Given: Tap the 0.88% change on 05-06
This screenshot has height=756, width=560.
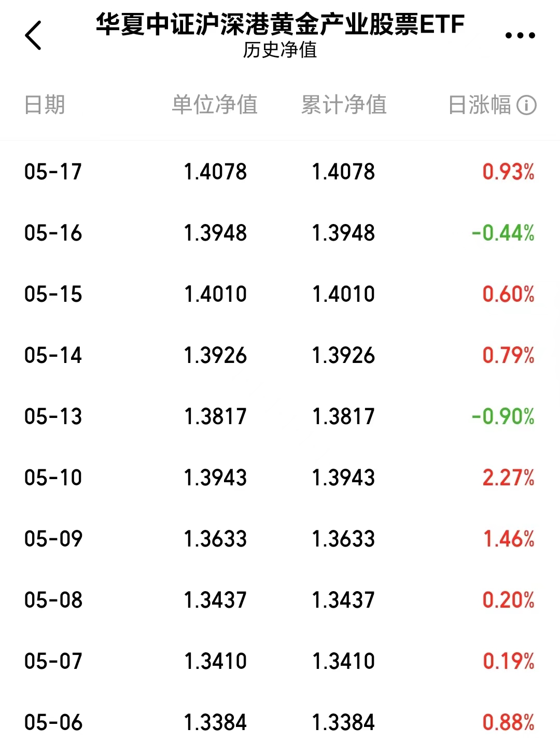Looking at the screenshot, I should click(x=508, y=722).
